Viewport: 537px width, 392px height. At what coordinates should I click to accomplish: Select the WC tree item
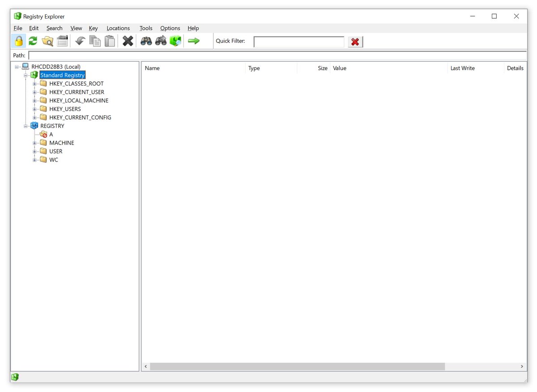point(54,160)
